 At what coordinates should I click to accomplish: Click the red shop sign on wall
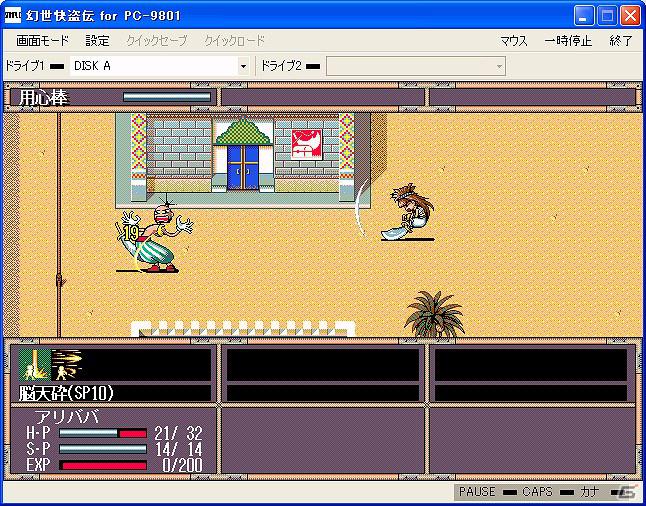click(x=307, y=144)
